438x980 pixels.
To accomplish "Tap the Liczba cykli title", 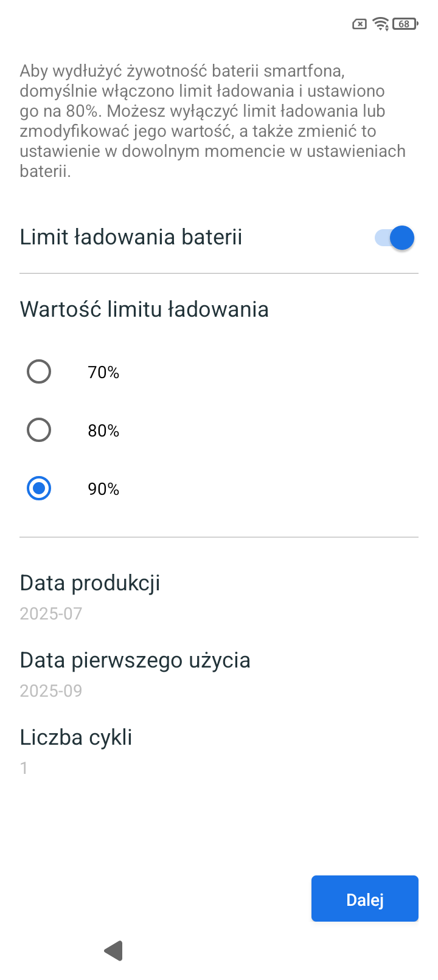I will point(76,737).
